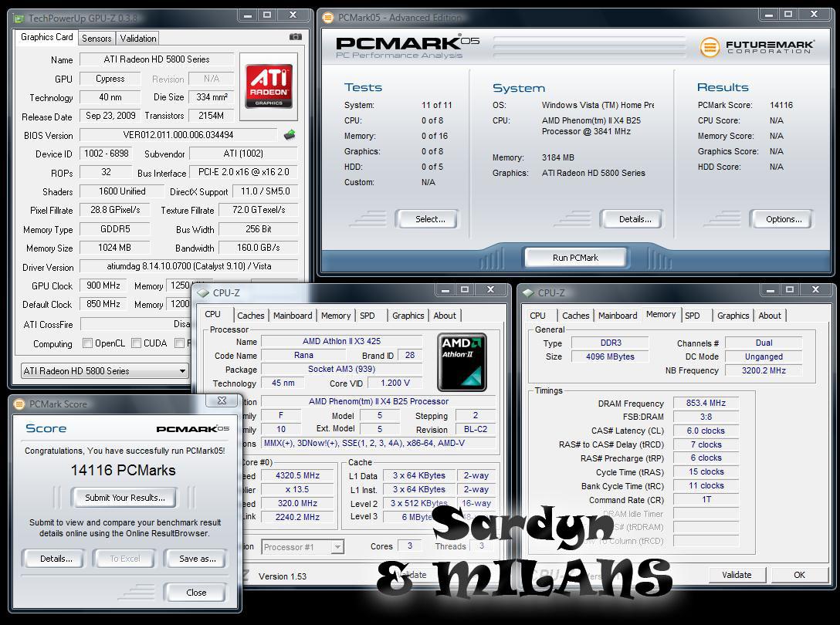The image size is (840, 625).
Task: Click the Command Rate value 1T
Action: point(706,499)
